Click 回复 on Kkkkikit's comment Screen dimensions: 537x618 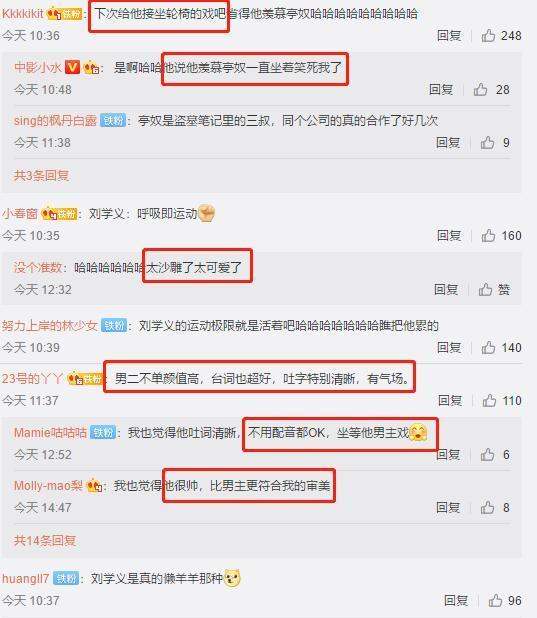pyautogui.click(x=449, y=35)
